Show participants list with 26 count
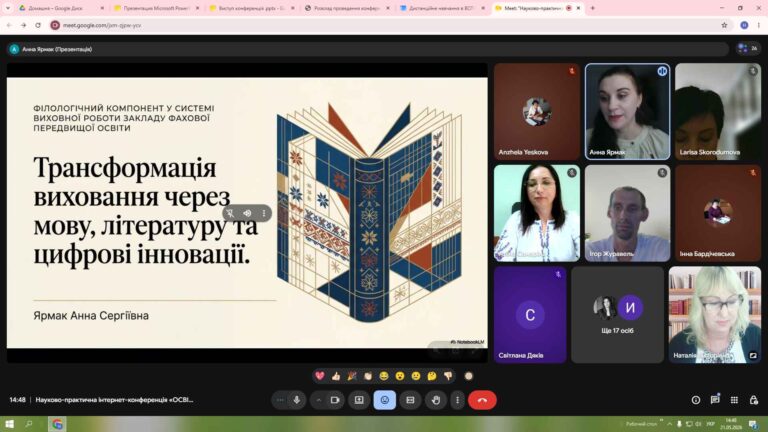The height and width of the screenshot is (432, 768). click(x=748, y=48)
